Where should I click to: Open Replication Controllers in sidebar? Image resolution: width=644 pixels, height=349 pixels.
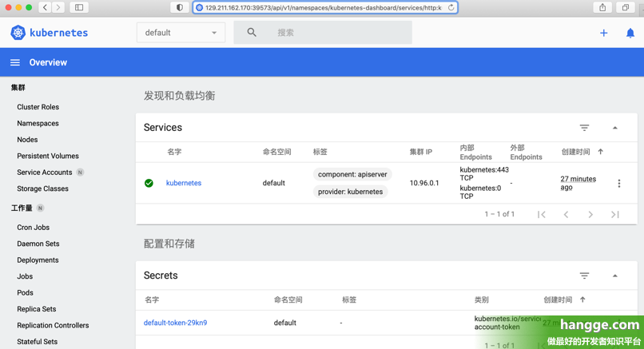53,326
